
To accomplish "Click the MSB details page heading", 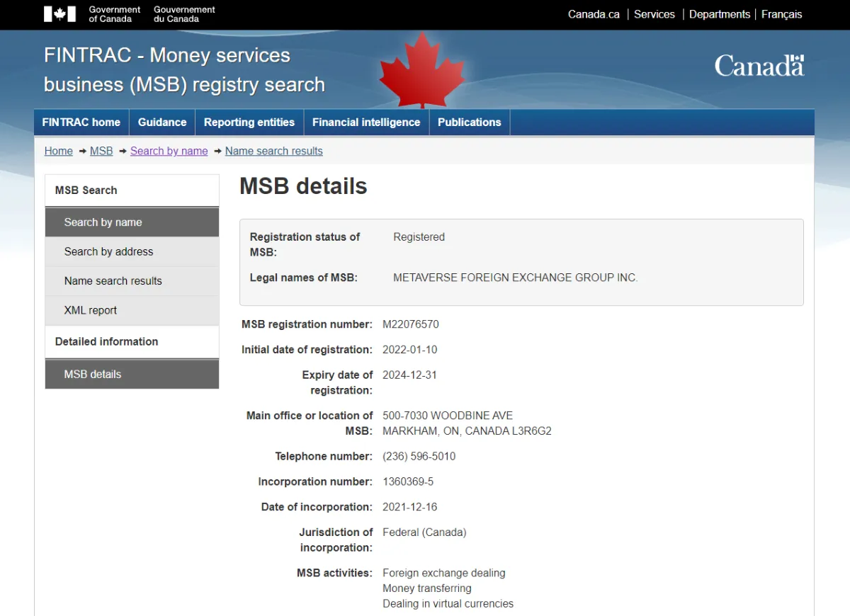I will click(303, 186).
